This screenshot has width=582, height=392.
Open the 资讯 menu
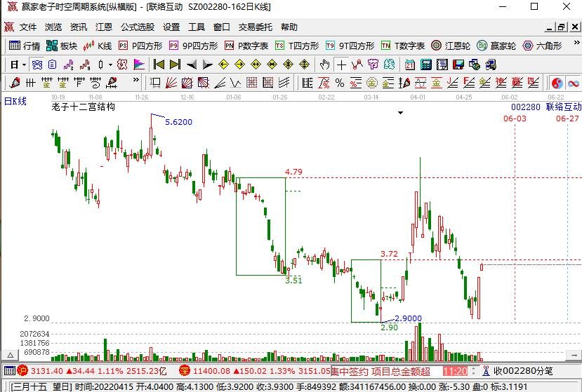79,27
